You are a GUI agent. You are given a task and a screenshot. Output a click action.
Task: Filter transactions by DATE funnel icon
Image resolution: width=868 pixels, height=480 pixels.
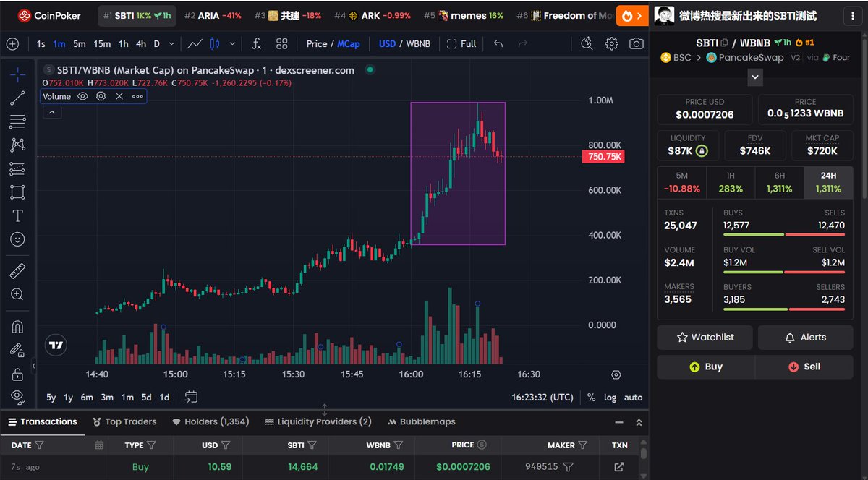click(39, 445)
